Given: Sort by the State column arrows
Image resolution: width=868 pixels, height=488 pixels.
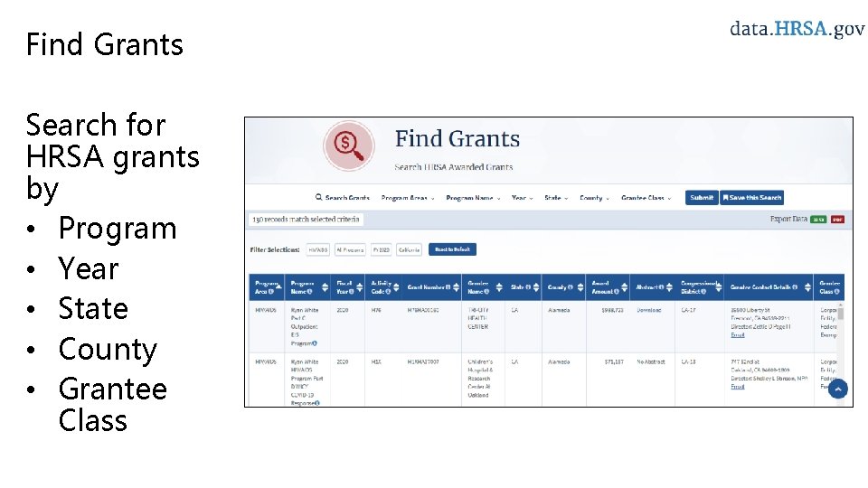Looking at the screenshot, I should [536, 287].
